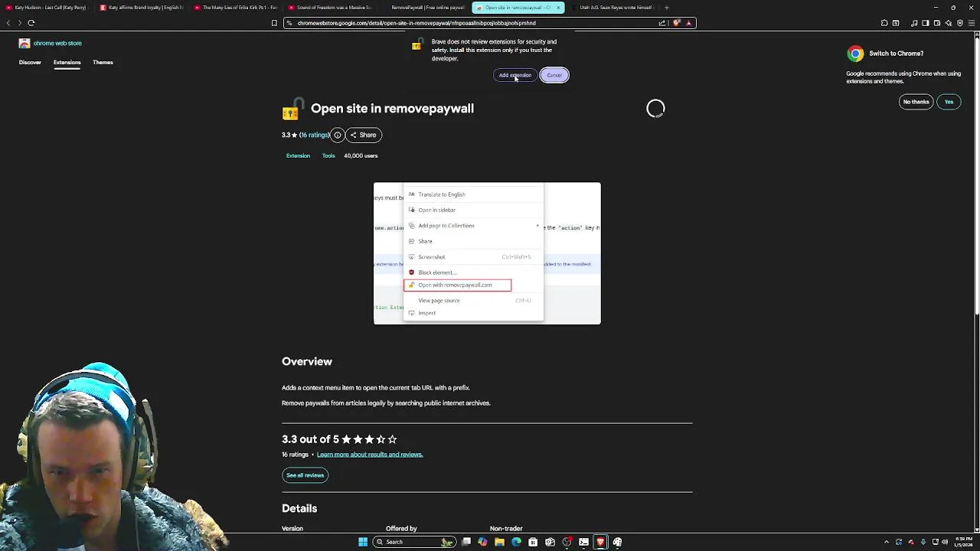Open the extension screenshot preview image
This screenshot has width=980, height=551.
pos(487,253)
